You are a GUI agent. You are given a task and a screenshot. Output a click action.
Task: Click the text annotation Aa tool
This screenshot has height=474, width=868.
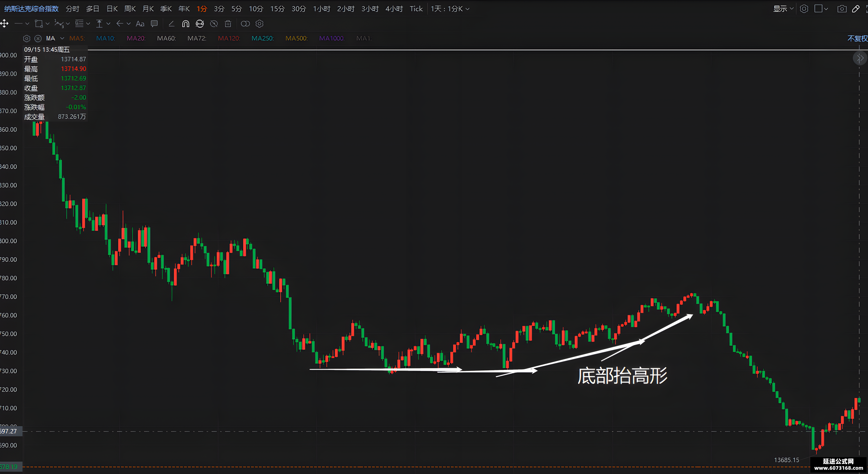140,24
